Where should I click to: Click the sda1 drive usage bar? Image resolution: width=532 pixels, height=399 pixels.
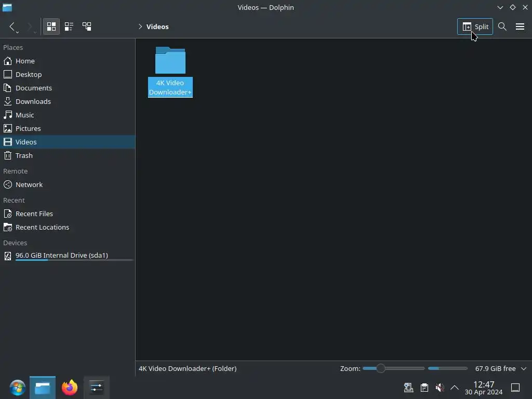tap(74, 260)
